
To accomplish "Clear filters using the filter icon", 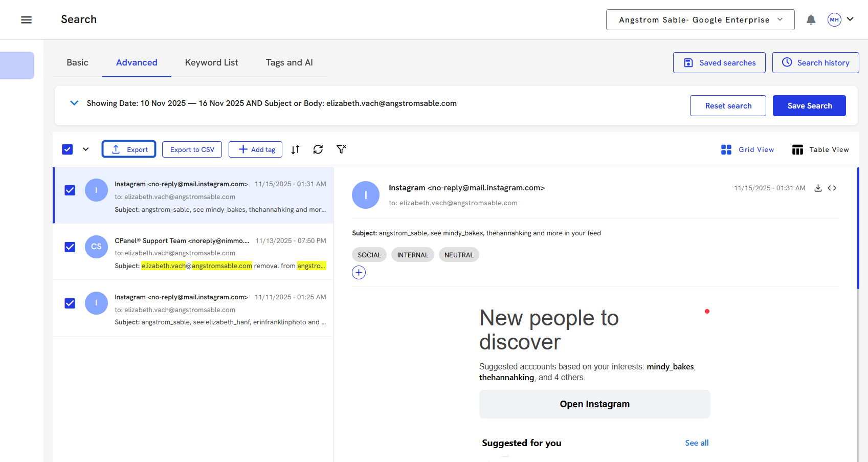I will pyautogui.click(x=341, y=149).
